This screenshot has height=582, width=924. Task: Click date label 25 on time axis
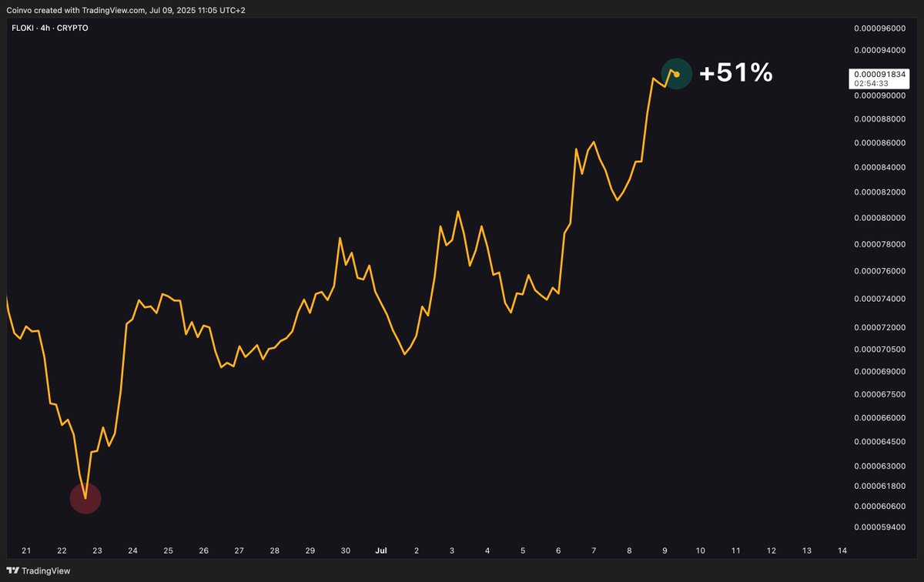tap(168, 550)
